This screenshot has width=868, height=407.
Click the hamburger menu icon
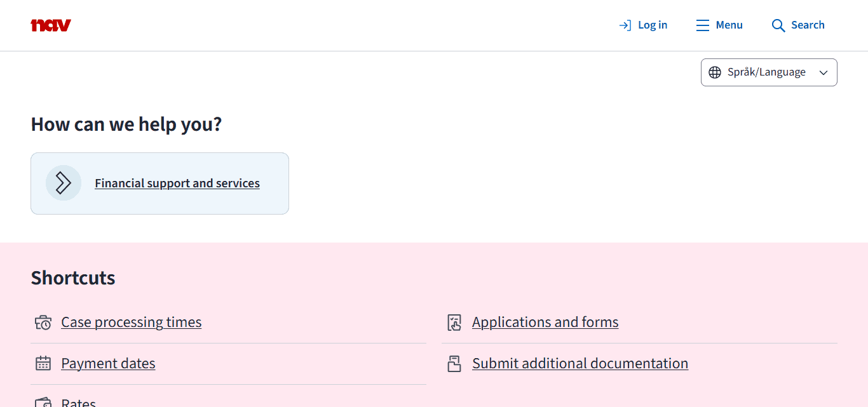(702, 25)
